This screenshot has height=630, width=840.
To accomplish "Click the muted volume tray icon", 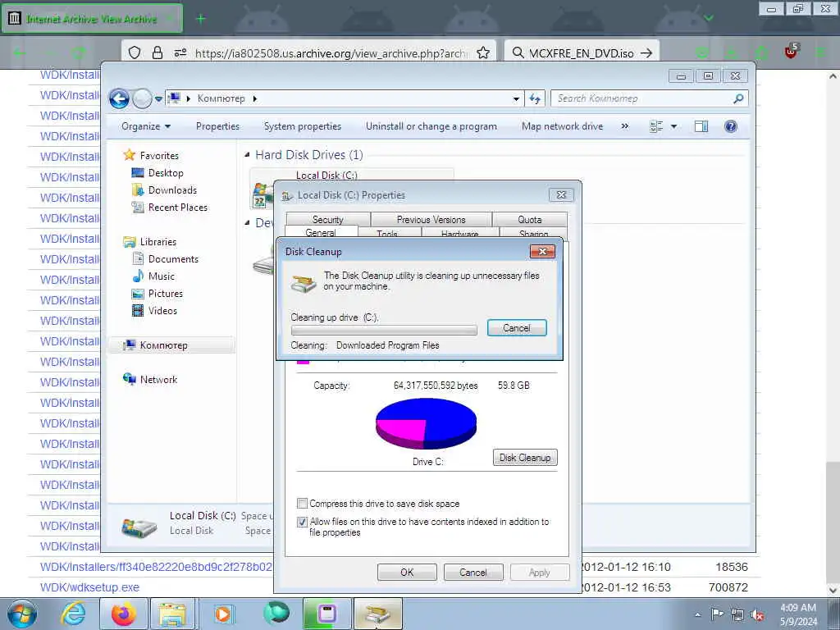I will 757,615.
